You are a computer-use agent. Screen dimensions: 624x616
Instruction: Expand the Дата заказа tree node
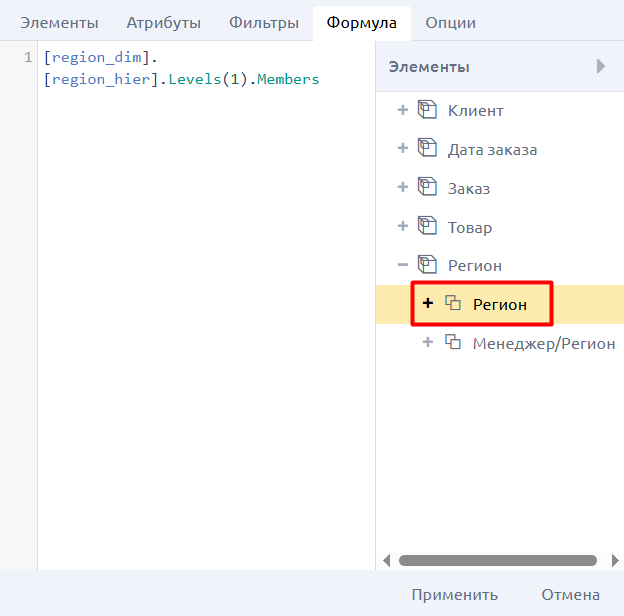(403, 149)
